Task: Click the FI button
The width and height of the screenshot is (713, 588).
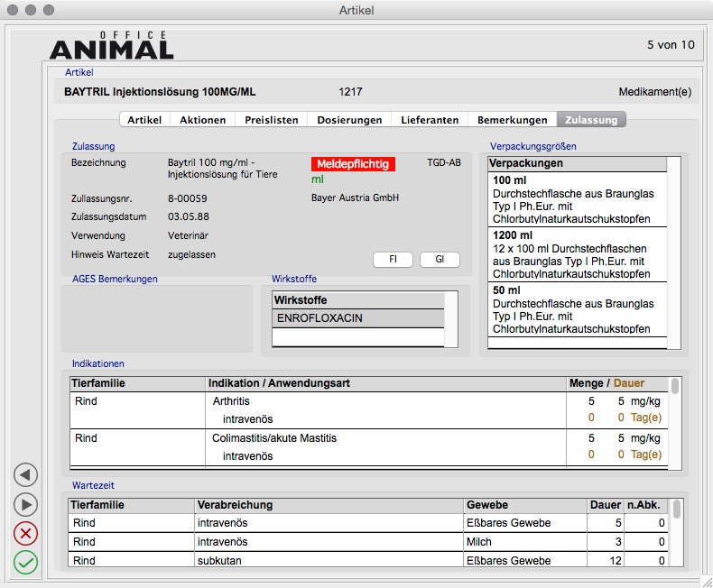Action: [x=394, y=260]
